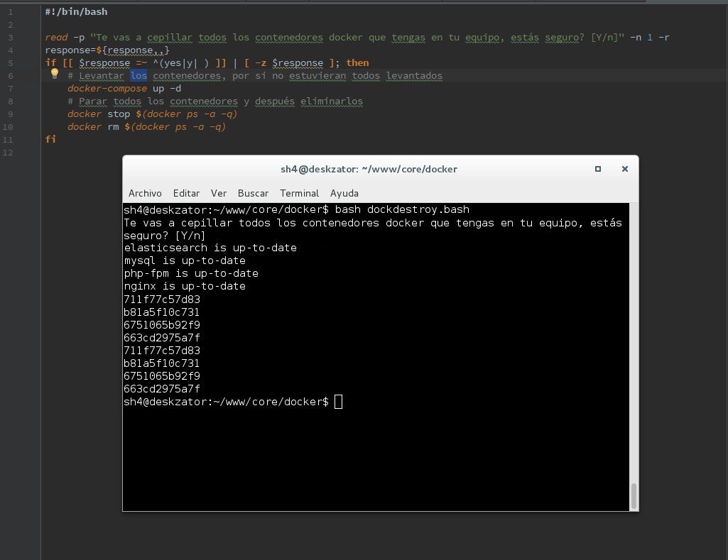
Task: Click line number 9 in editor gutter
Action: tap(10, 114)
